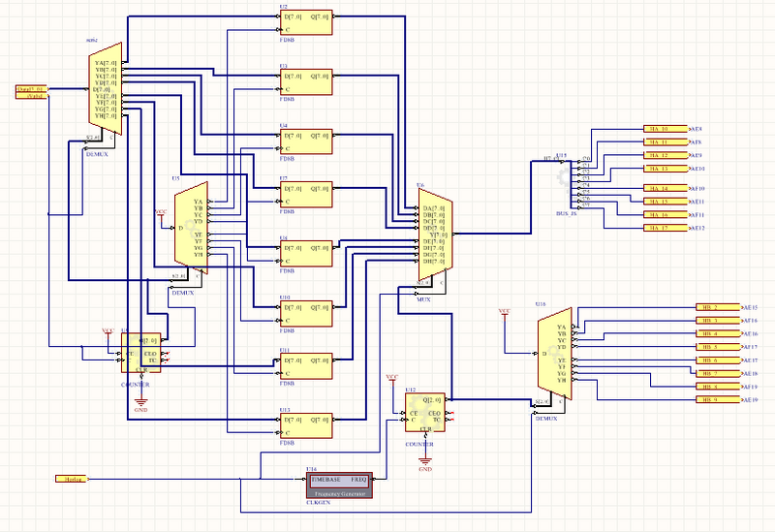Screen dimensions: 775x532
Task: Select the Data[7..0] input port
Action: tap(31, 91)
